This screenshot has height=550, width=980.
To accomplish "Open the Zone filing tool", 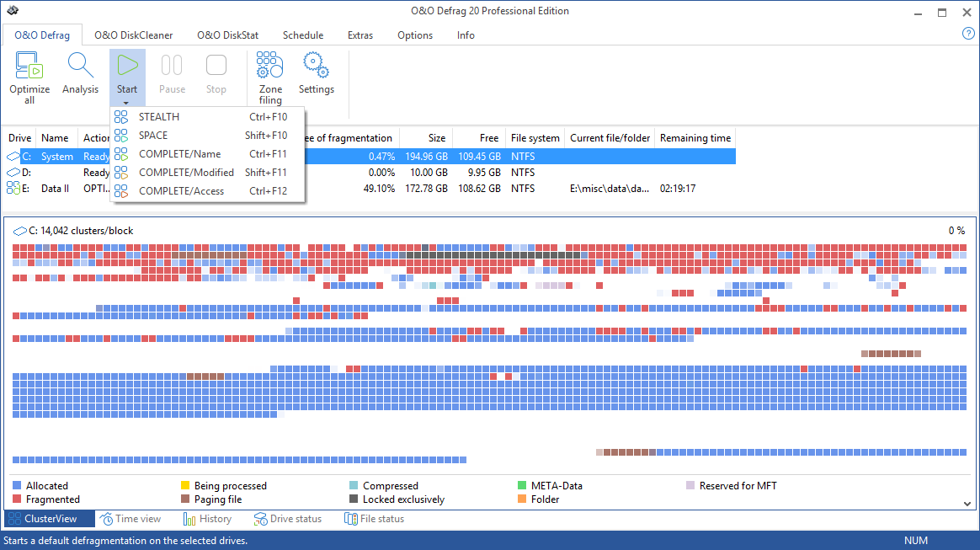I will (x=270, y=65).
